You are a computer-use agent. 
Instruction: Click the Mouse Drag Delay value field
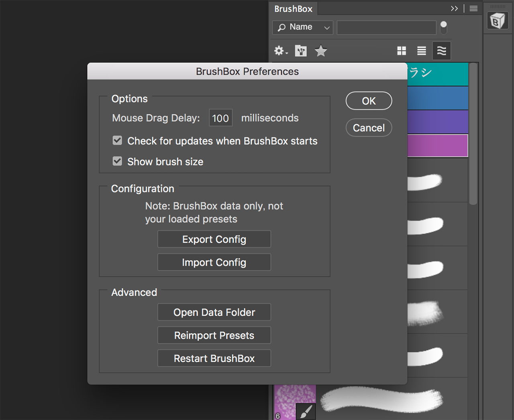(x=220, y=118)
